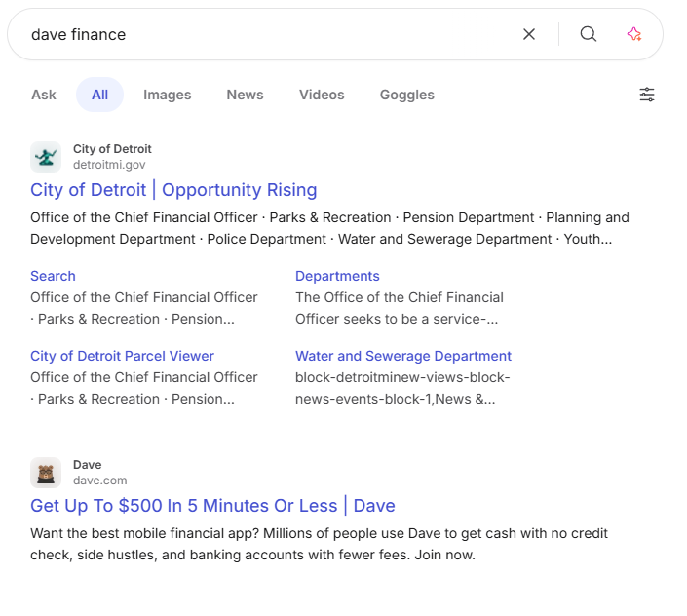Click the City of Detroit site name
This screenshot has width=687, height=616.
coord(112,149)
